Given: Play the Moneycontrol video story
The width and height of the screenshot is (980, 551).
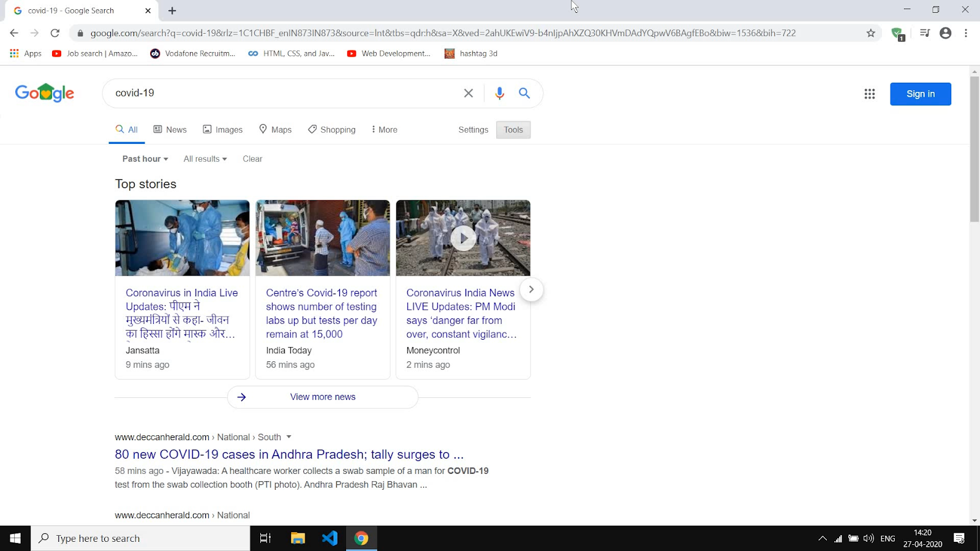Looking at the screenshot, I should [463, 238].
